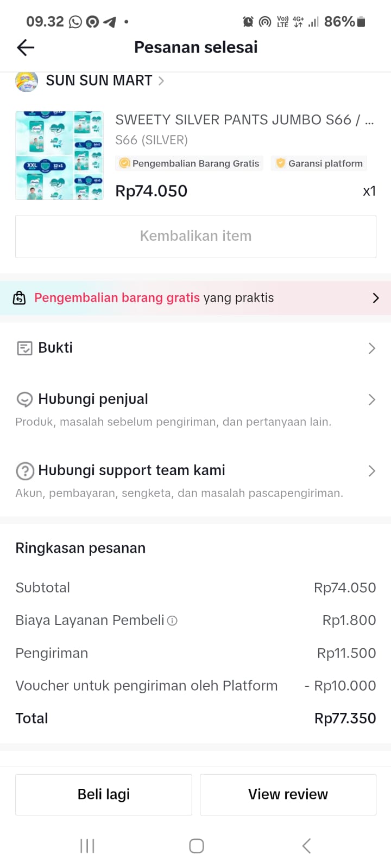
Task: Tap the Hubungi penjual chat icon
Action: (24, 400)
